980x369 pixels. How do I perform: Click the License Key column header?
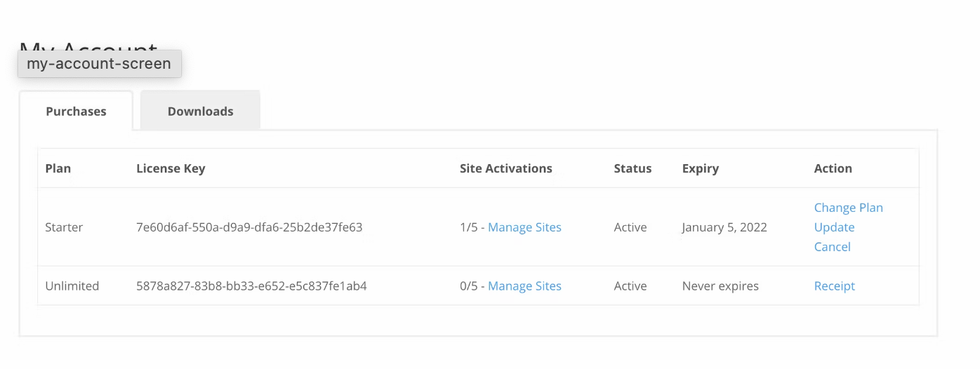coord(171,168)
